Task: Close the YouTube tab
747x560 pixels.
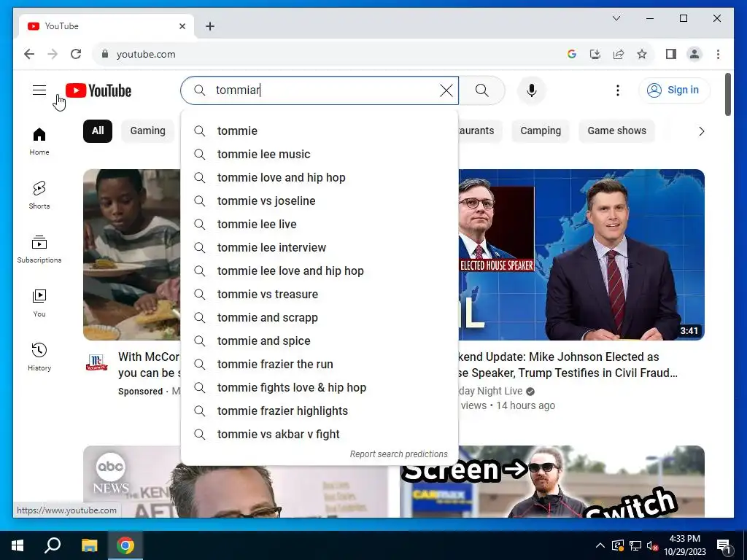Action: 182,26
